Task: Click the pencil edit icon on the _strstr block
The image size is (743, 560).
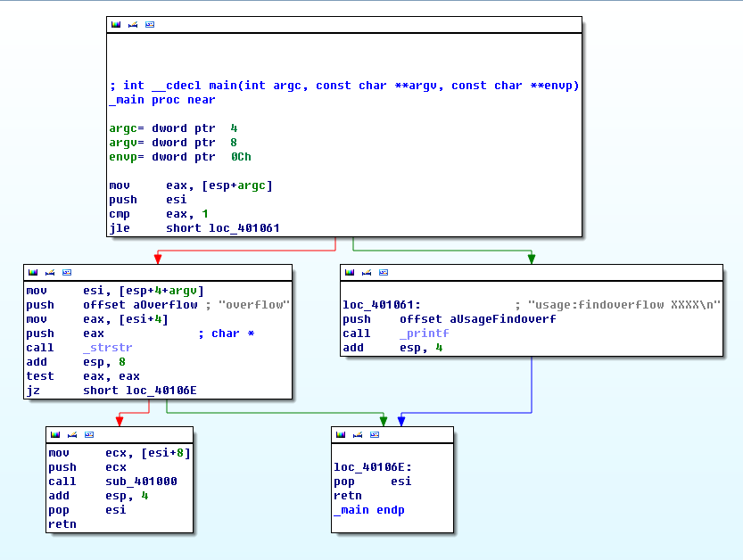Action: point(50,272)
